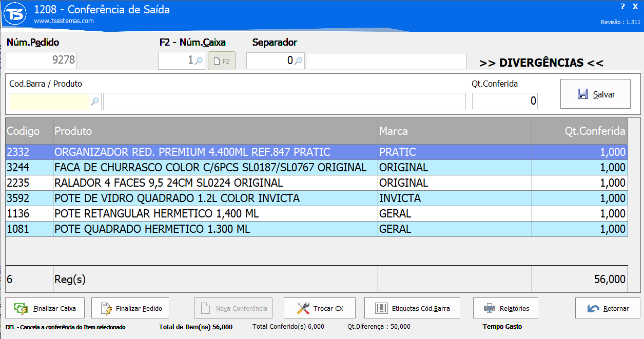Open the Relatórios reports button

click(x=505, y=308)
